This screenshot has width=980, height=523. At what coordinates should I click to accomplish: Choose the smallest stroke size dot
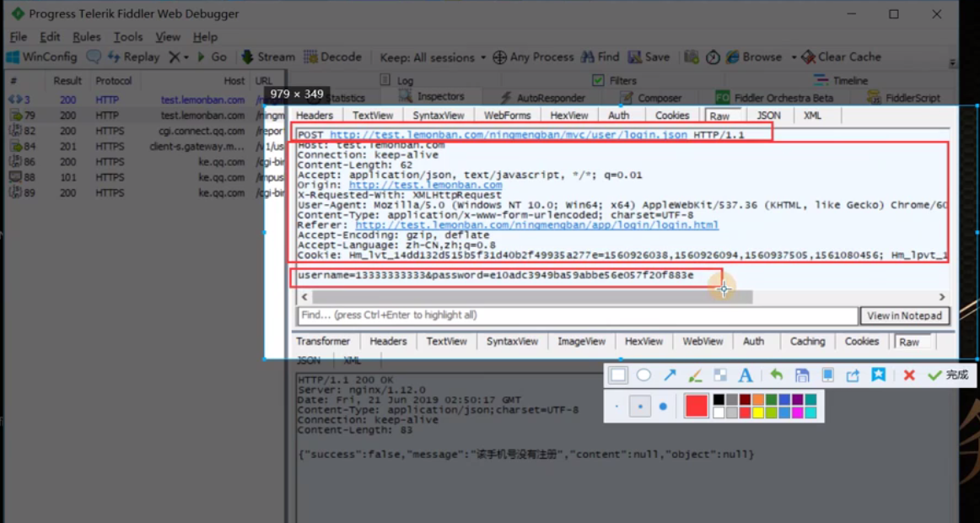point(617,406)
